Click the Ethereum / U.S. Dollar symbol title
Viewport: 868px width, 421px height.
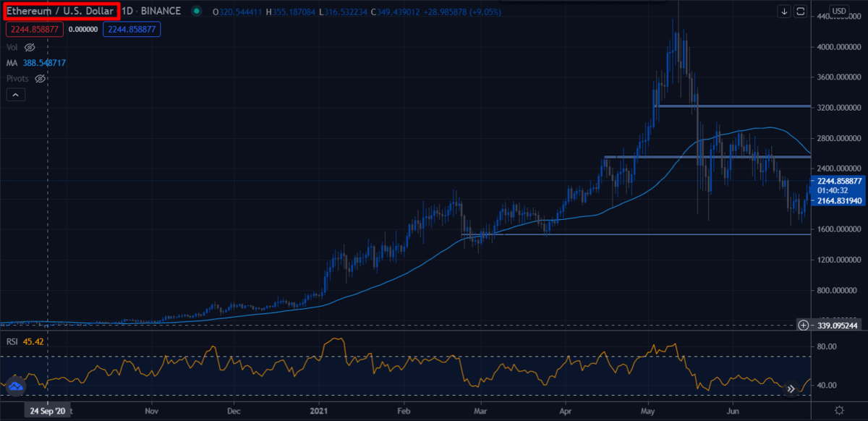(x=59, y=12)
